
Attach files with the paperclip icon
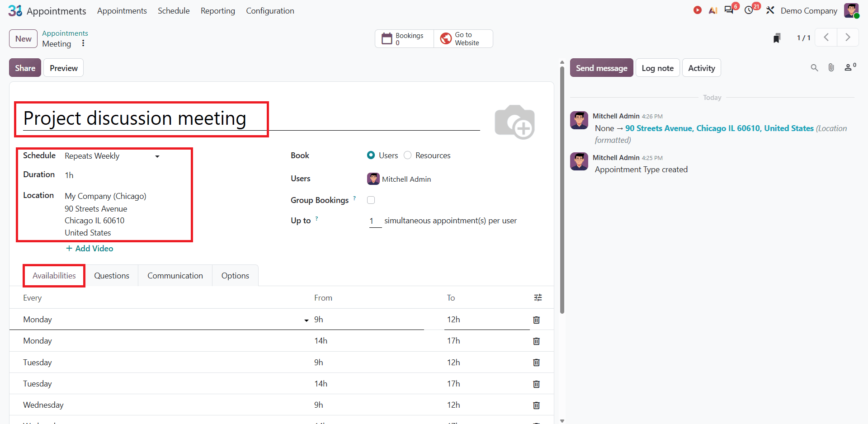coord(831,68)
